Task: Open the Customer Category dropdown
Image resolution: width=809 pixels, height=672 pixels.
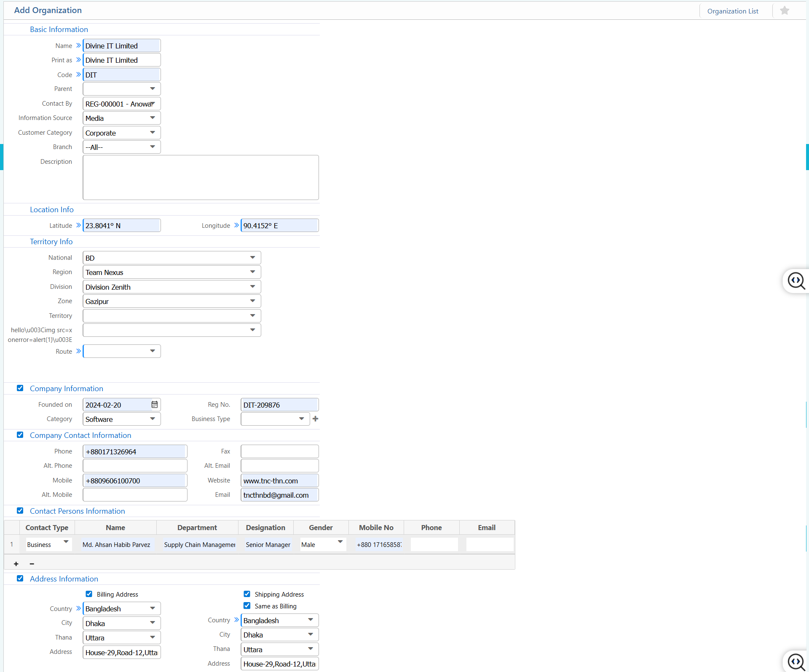Action: click(152, 132)
